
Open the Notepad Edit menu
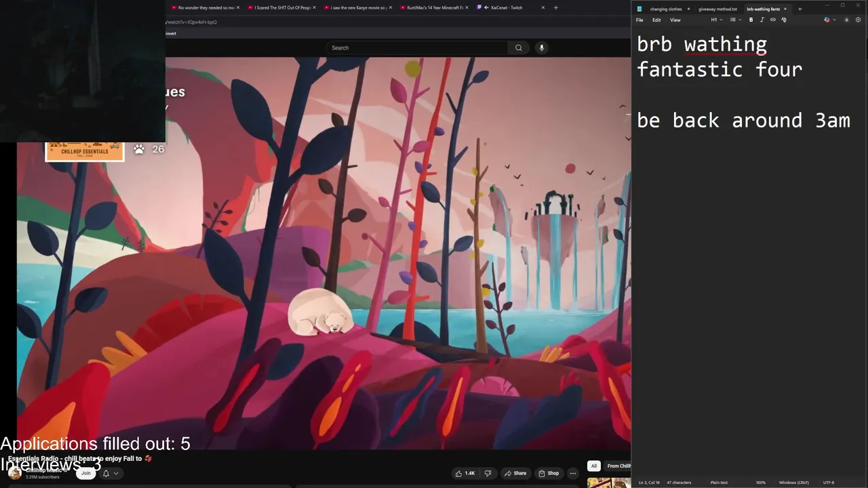pos(656,20)
